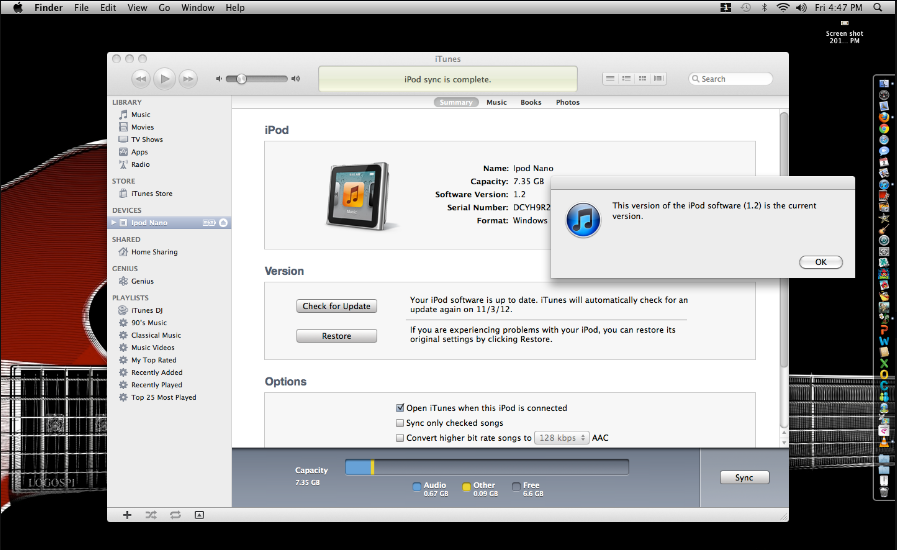Viewport: 897px width, 550px height.
Task: Eject the Ipod Nano device
Action: coord(224,223)
